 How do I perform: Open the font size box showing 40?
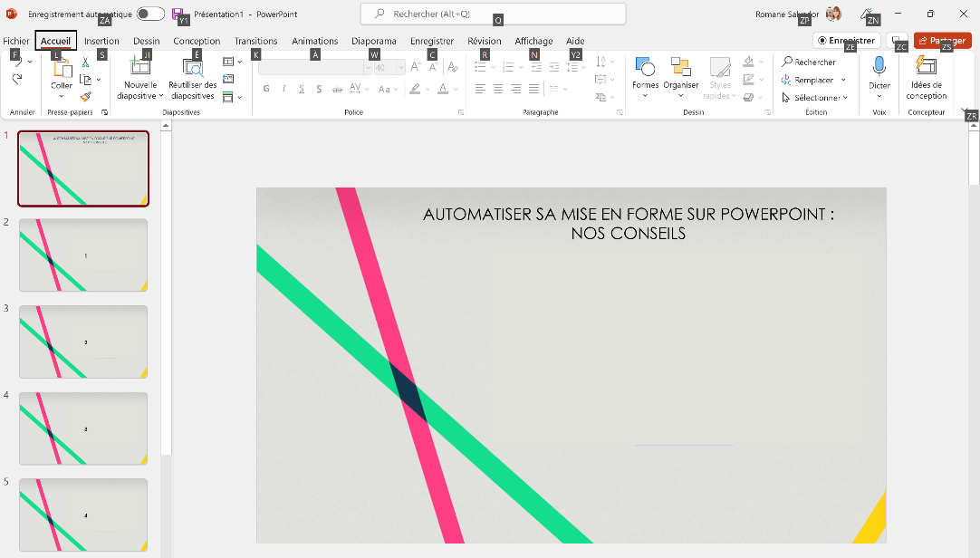pos(389,67)
